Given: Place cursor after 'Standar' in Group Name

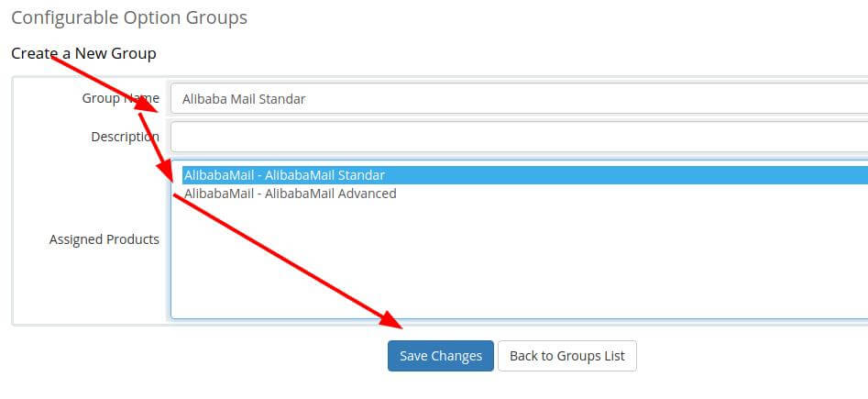Looking at the screenshot, I should coord(307,99).
